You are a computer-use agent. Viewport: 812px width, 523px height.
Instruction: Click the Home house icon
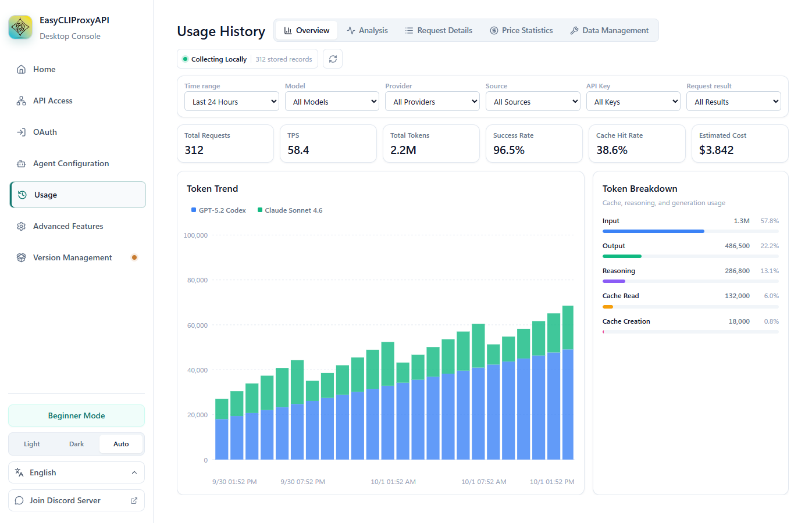pyautogui.click(x=22, y=69)
